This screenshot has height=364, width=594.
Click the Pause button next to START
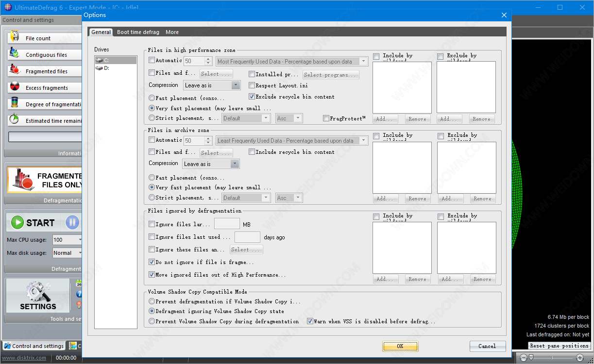(72, 223)
